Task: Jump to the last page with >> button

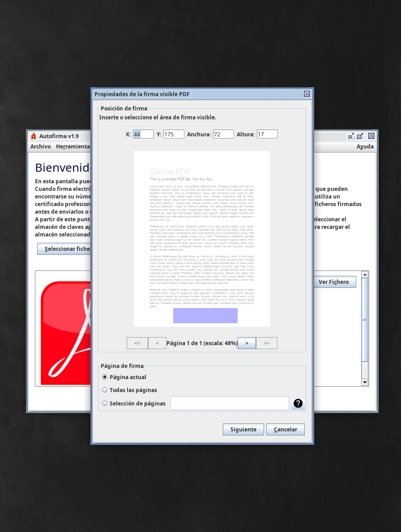Action: tap(267, 343)
